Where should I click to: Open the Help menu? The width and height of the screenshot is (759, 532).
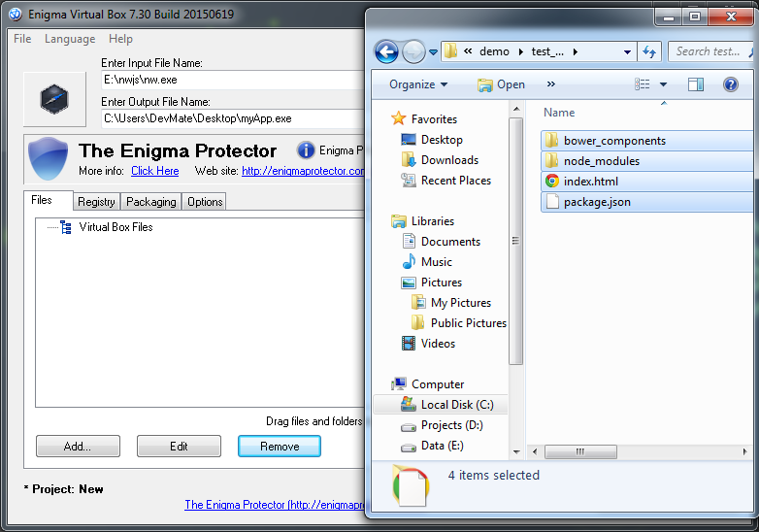pyautogui.click(x=120, y=39)
